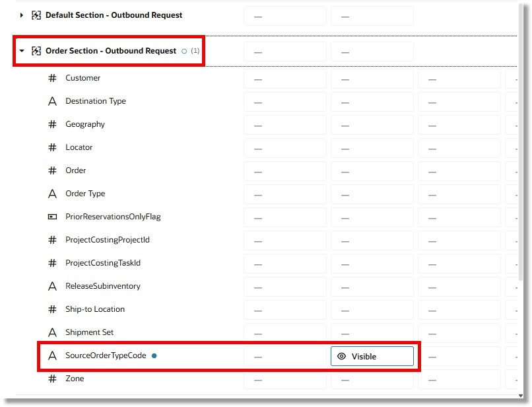Click the section icon for Default Section

36,15
